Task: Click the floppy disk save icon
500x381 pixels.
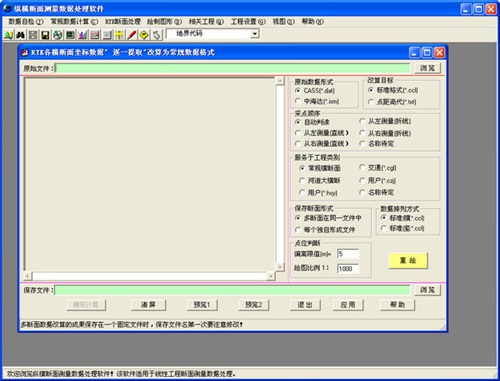Action: click(x=45, y=35)
